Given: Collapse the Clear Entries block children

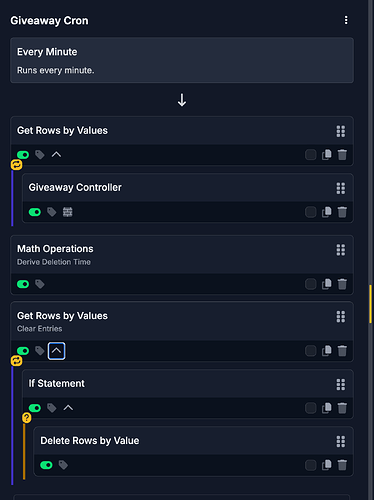Looking at the screenshot, I should [x=56, y=351].
